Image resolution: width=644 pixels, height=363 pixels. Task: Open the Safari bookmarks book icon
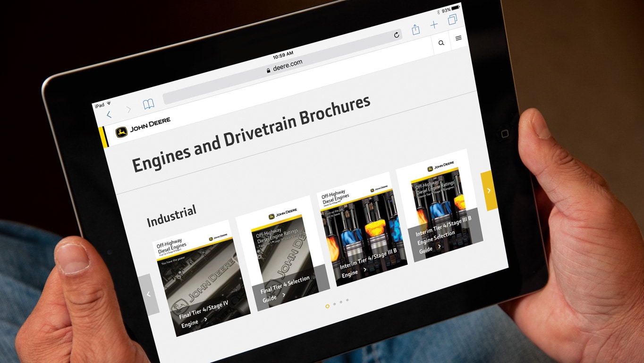click(x=149, y=104)
